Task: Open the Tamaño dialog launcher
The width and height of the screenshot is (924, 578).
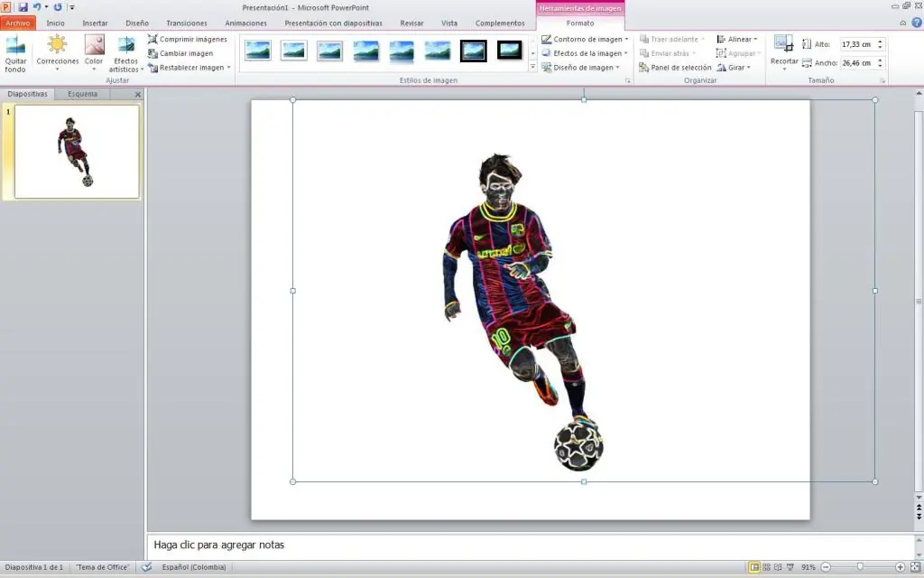Action: (882, 80)
